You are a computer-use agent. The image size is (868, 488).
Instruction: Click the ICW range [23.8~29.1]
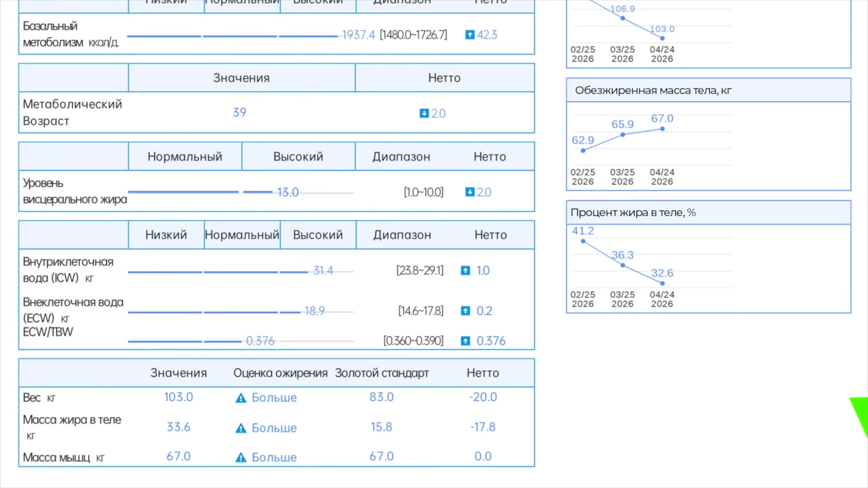click(x=420, y=271)
